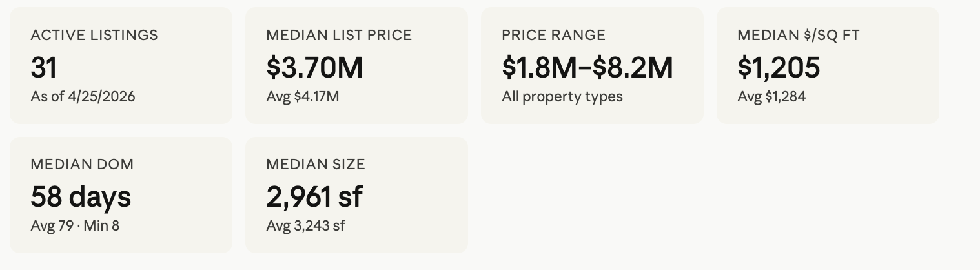Click the Median $/SQ FT heading
This screenshot has height=270, width=980.
coord(798,35)
